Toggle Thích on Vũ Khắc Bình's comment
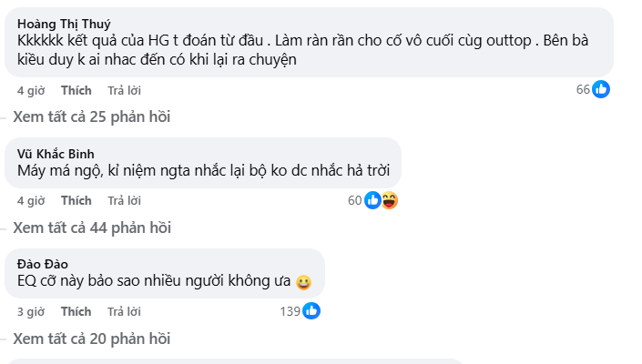This screenshot has height=364, width=642. coord(76,201)
